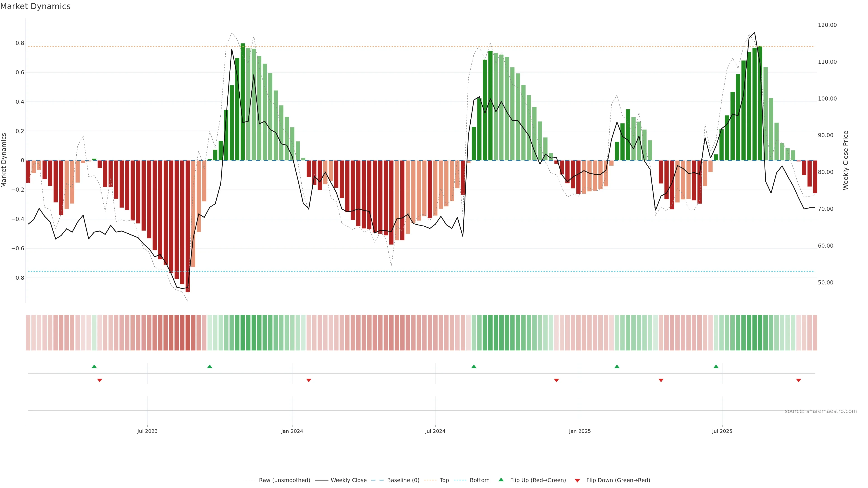This screenshot has width=868, height=488.
Task: Toggle the Top legend entry
Action: [444, 480]
